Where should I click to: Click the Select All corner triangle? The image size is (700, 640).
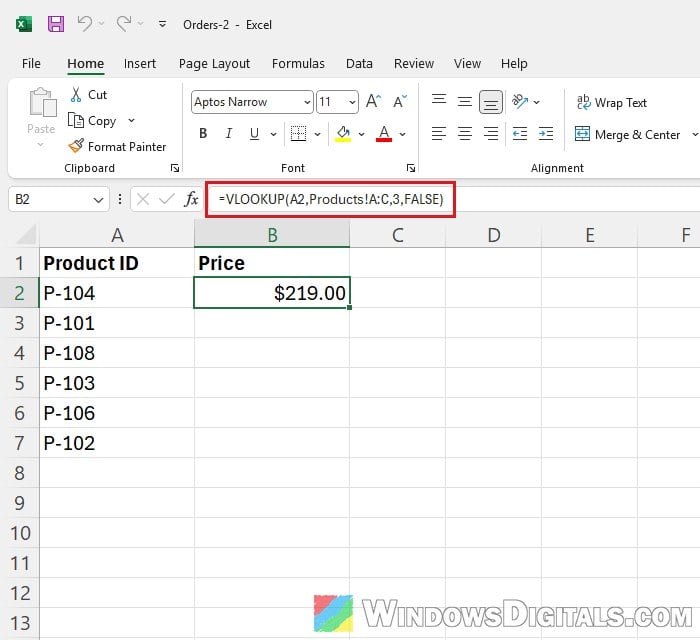coord(26,234)
